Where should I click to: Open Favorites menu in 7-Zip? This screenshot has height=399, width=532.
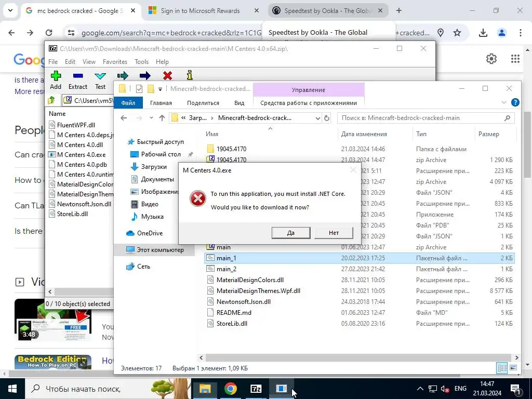pos(115,62)
